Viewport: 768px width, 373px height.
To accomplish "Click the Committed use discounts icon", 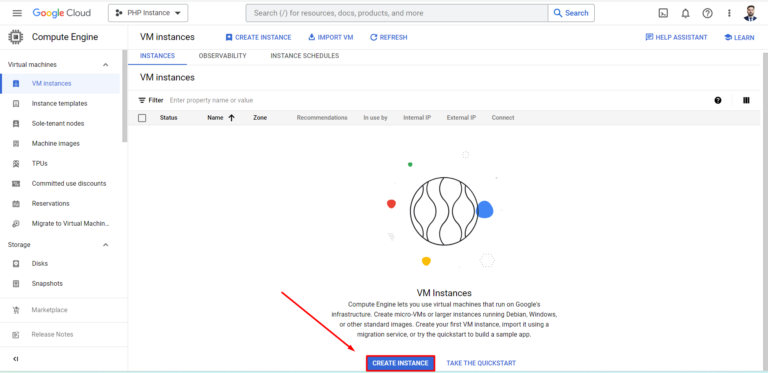I will point(16,184).
